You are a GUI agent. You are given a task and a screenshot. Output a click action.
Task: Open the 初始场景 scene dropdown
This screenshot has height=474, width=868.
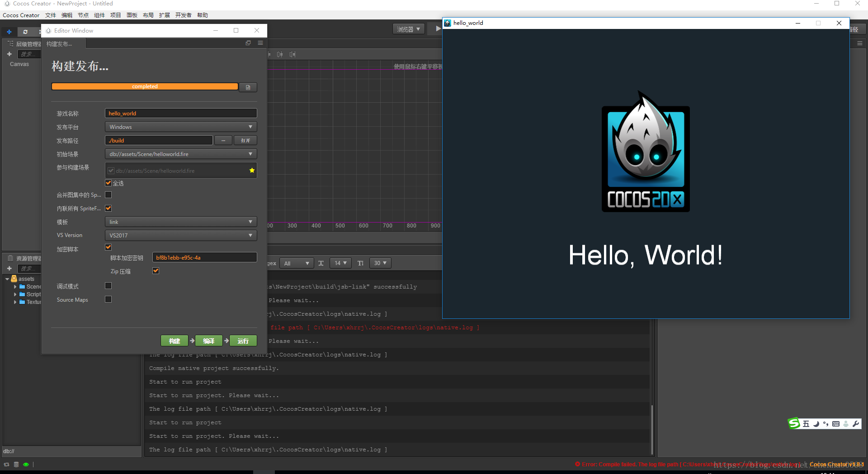point(181,154)
